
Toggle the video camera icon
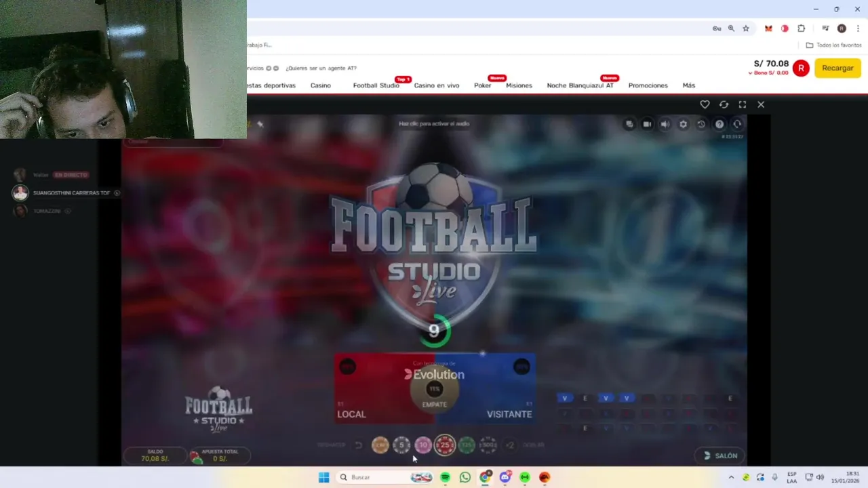[x=647, y=124]
